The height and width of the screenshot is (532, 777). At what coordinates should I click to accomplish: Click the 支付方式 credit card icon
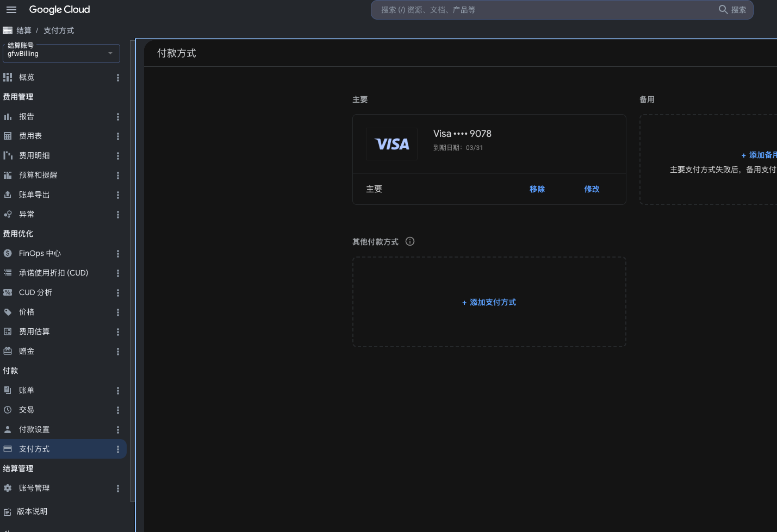coord(8,449)
